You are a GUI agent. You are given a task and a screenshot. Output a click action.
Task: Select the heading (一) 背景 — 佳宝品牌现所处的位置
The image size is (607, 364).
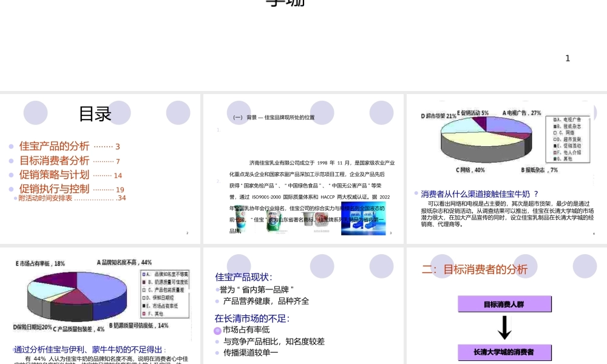(274, 117)
